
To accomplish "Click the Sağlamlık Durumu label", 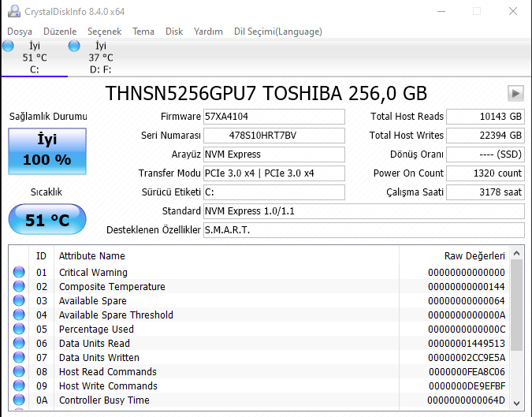I will click(48, 117).
